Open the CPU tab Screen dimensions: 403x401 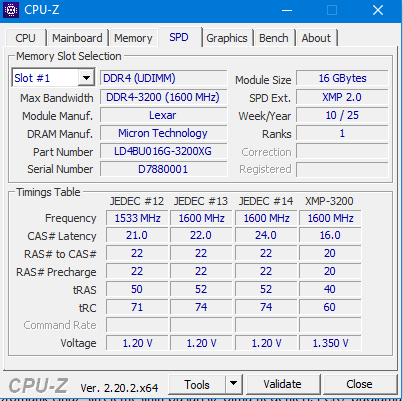pyautogui.click(x=25, y=38)
